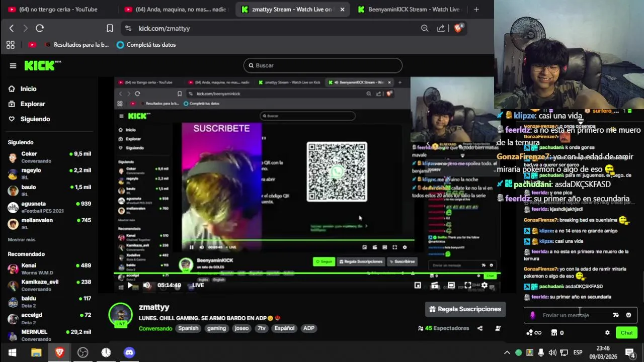Click the purple microphone icon in chat
Viewport: 644px width, 362px height.
click(x=533, y=315)
